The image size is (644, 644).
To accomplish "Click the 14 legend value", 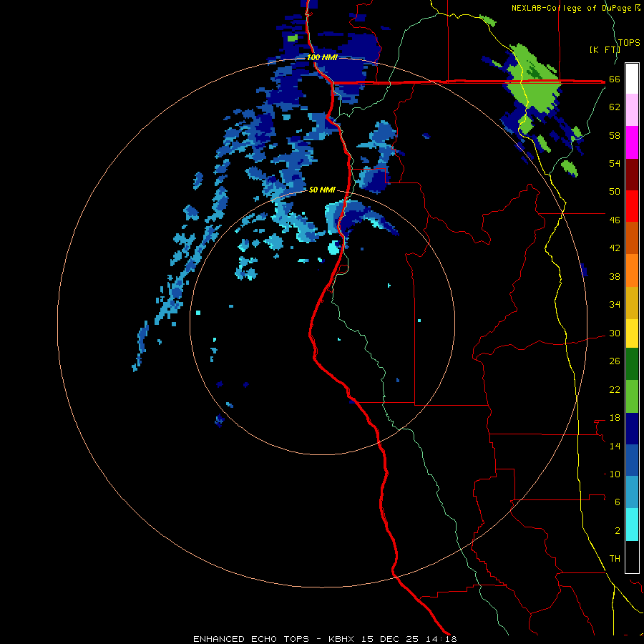I will 615,446.
